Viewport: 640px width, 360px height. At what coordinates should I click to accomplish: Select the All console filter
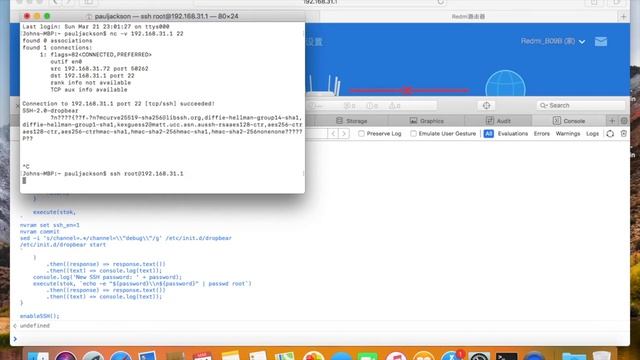pos(489,133)
